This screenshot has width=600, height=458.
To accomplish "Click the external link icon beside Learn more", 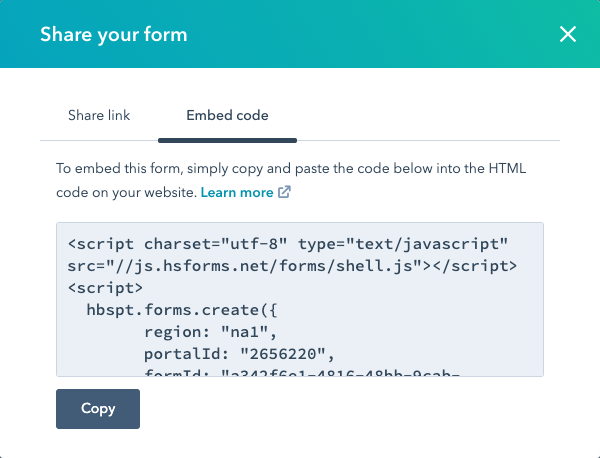I will click(x=284, y=192).
